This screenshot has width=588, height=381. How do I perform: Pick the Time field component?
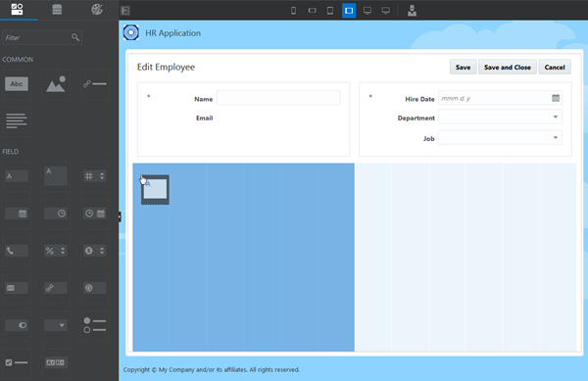pyautogui.click(x=56, y=214)
